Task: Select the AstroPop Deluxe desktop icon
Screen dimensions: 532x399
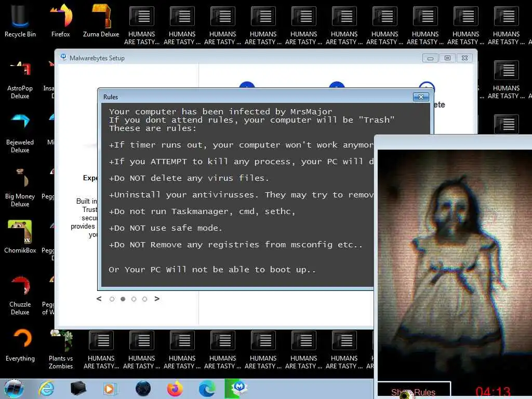Action: tap(20, 79)
